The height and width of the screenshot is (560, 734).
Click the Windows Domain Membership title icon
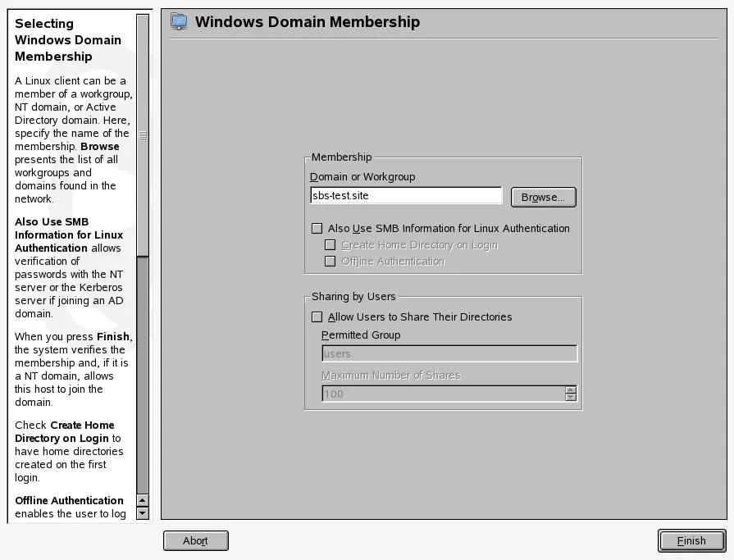click(178, 21)
